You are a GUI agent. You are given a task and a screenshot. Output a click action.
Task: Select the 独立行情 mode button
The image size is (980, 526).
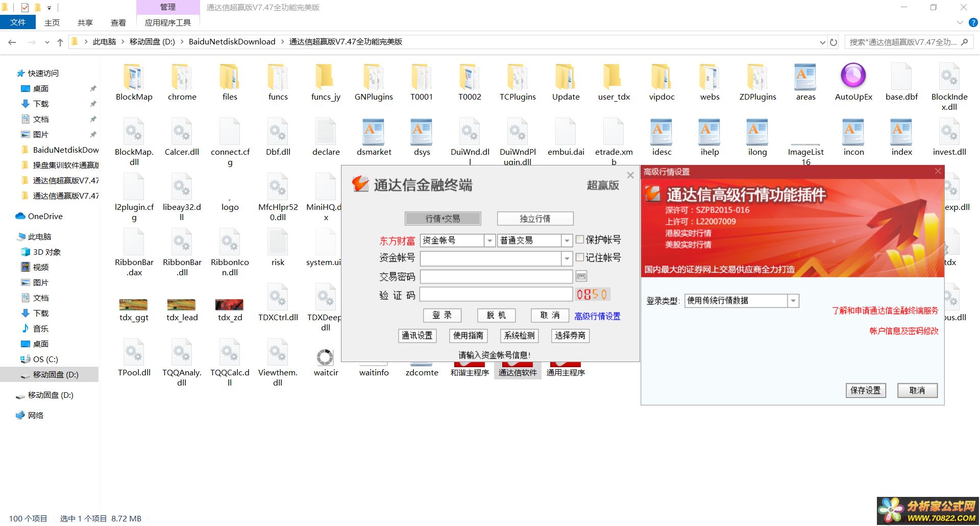[535, 219]
